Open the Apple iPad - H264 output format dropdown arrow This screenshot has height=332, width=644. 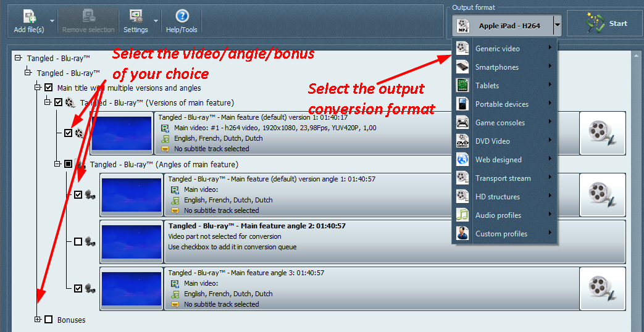point(557,25)
